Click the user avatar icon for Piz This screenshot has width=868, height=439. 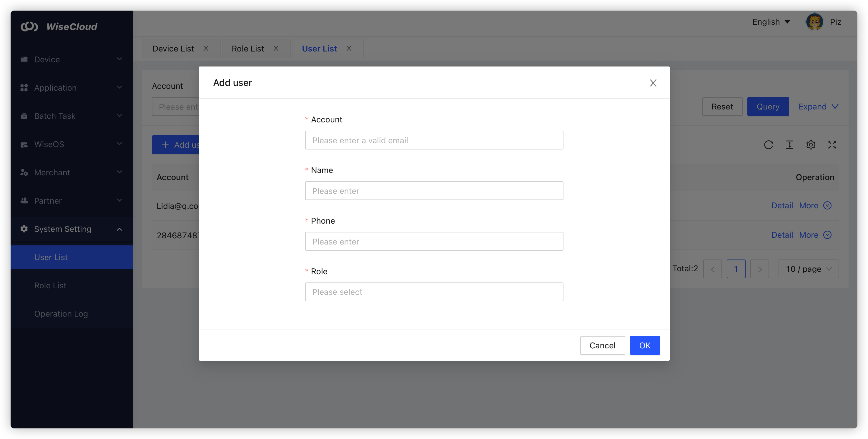(814, 22)
